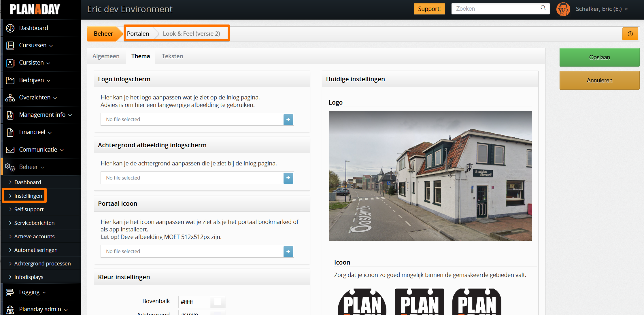Click the Bovenbalk hex color field
Screen dimensions: 644x315
click(x=194, y=302)
